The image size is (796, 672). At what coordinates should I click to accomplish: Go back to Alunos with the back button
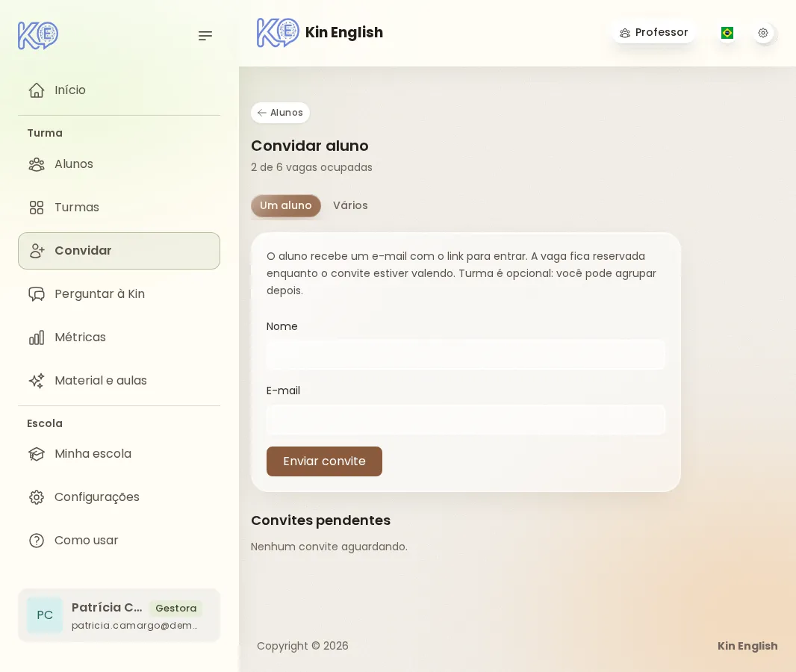[x=280, y=113]
